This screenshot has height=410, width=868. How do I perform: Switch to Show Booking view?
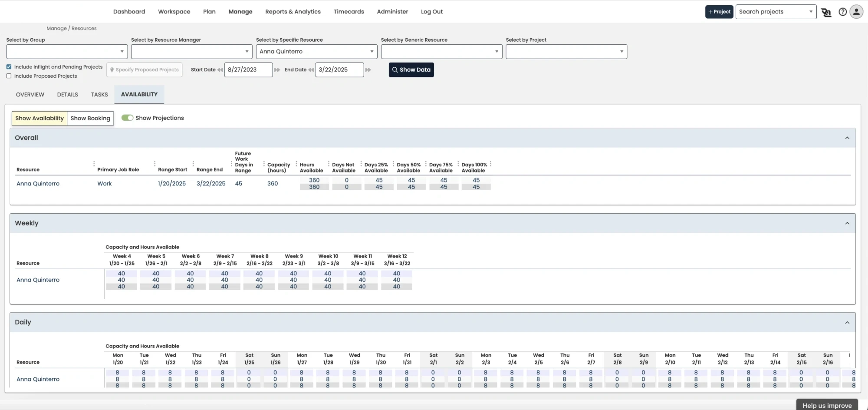(90, 118)
